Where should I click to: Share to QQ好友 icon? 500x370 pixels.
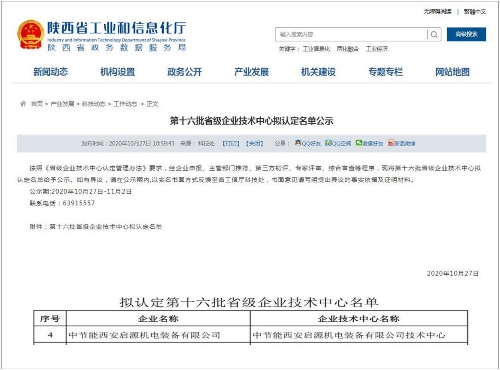click(x=298, y=143)
